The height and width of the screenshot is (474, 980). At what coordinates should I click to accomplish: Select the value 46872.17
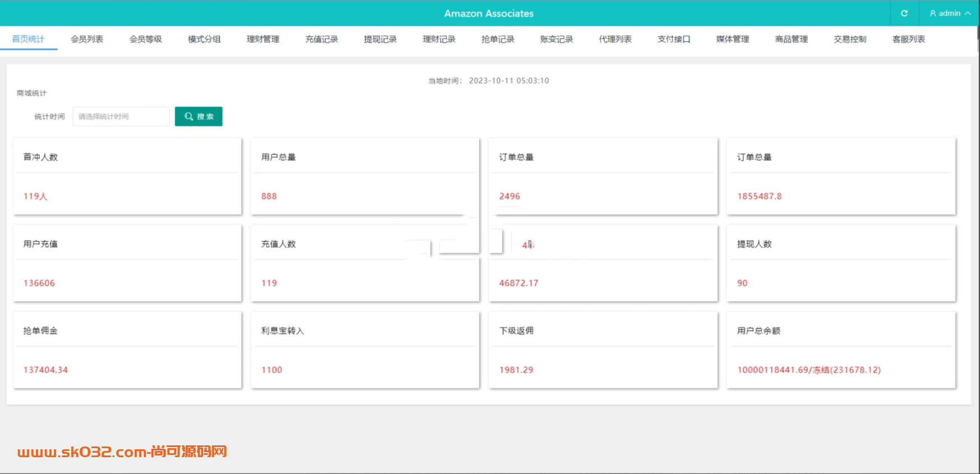coord(519,283)
